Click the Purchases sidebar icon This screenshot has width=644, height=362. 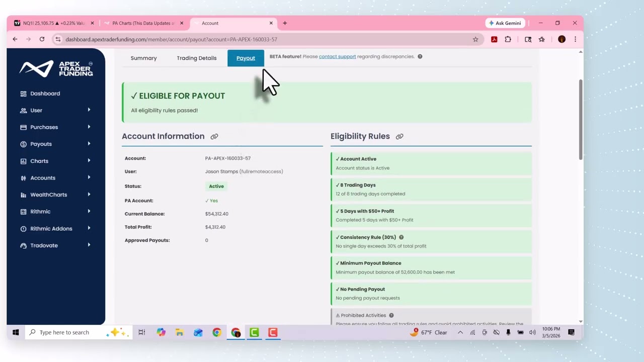click(x=23, y=127)
